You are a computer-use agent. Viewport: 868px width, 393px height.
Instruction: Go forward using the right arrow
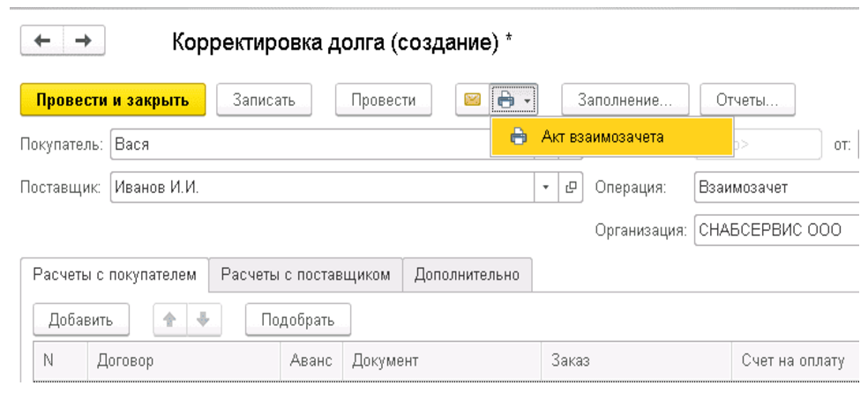coord(84,41)
